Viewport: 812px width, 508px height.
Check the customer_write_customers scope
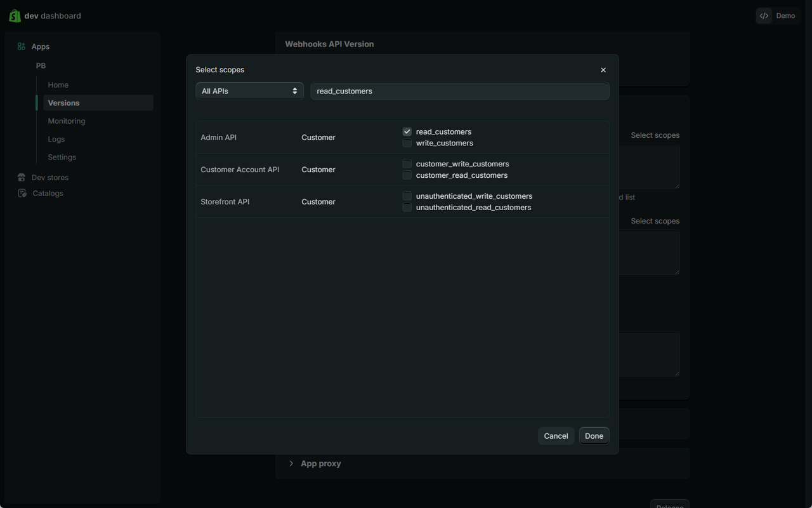click(407, 164)
